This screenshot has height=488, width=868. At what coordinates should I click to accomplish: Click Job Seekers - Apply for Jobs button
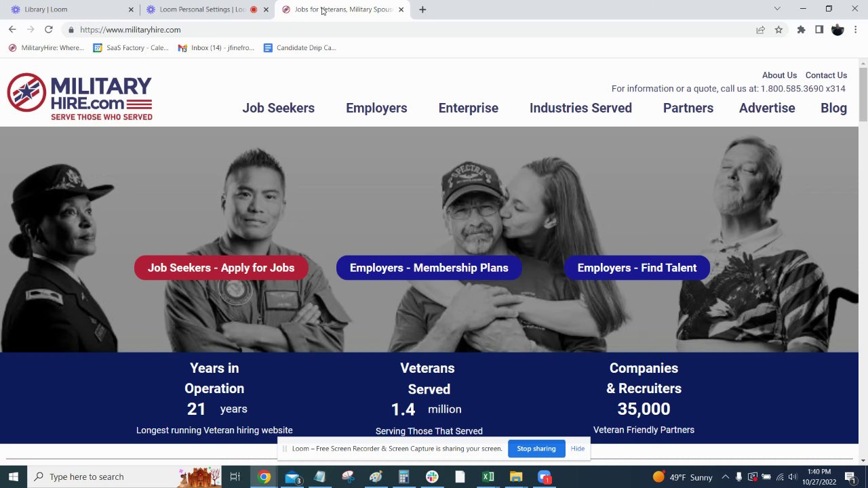(x=221, y=268)
